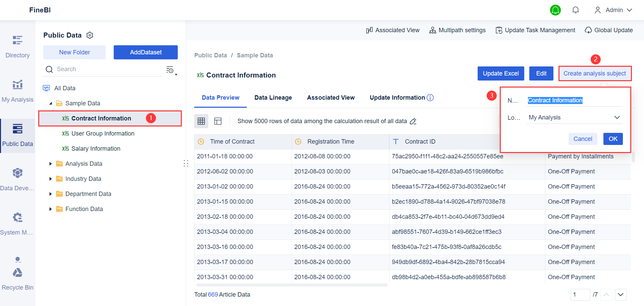Switch to the field structure view mode

click(218, 121)
